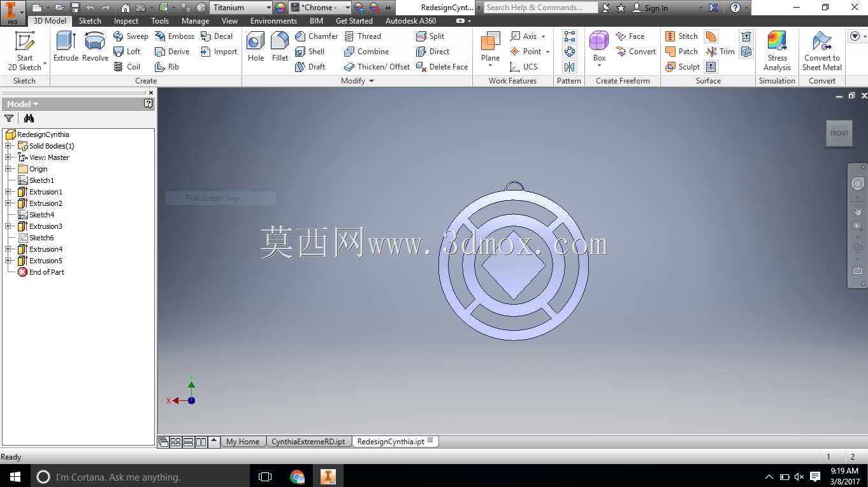Click Sign In to Autodesk account
The width and height of the screenshot is (868, 487).
click(649, 8)
